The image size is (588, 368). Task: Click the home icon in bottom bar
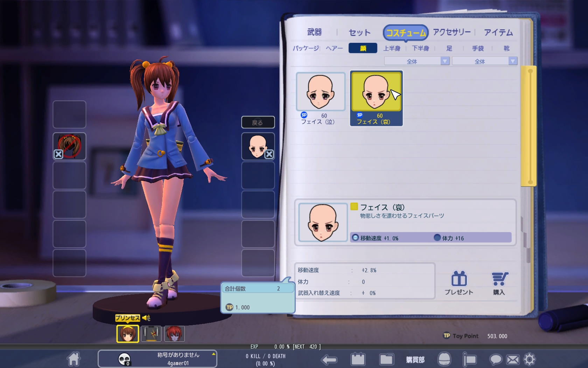pyautogui.click(x=74, y=359)
